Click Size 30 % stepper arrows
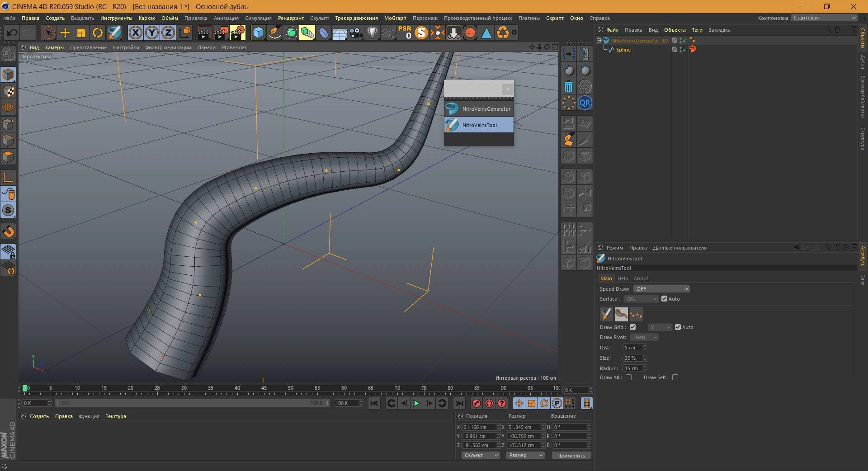Screen dimensions: 868x471 [x=645, y=358]
